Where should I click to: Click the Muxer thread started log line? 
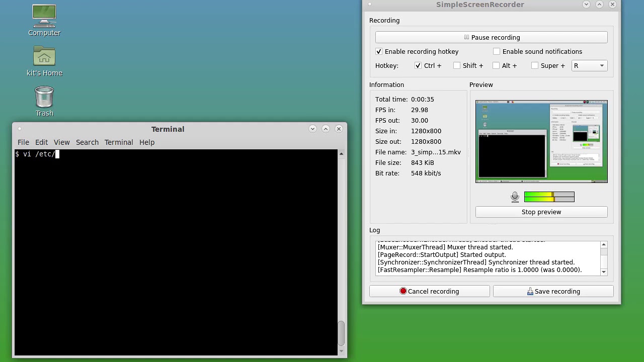coord(445,247)
